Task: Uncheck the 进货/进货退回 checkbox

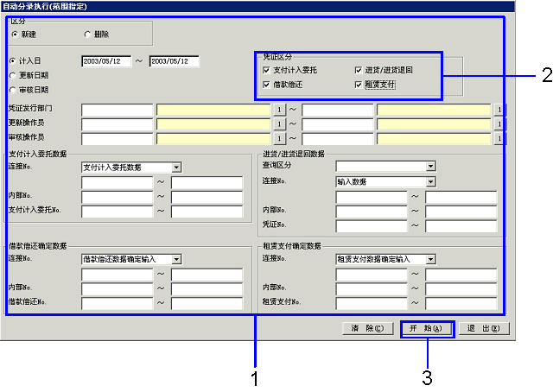Action: click(359, 70)
